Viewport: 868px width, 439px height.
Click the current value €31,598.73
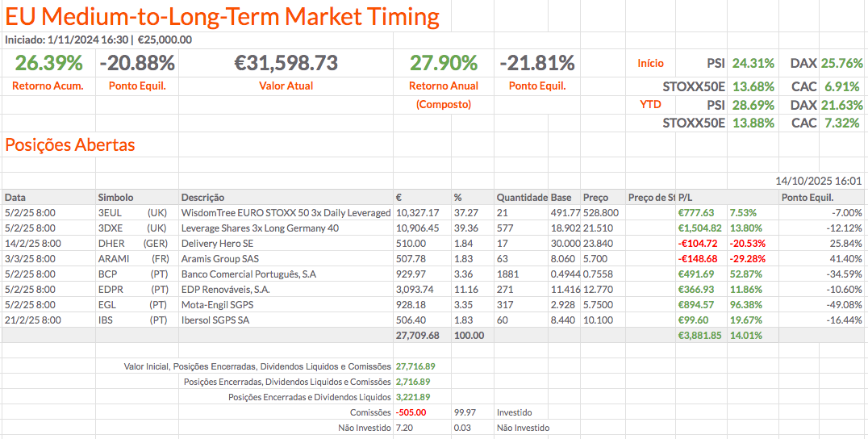[286, 63]
